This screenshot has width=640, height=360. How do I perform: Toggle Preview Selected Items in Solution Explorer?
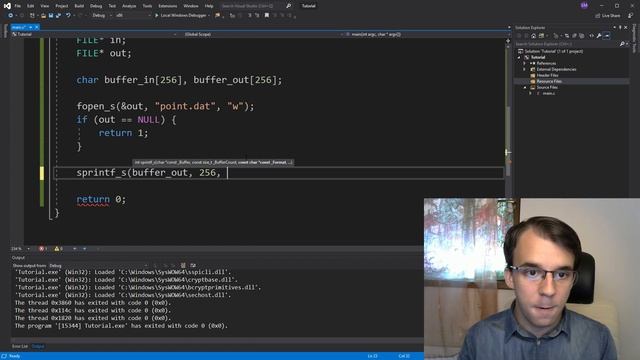(607, 36)
